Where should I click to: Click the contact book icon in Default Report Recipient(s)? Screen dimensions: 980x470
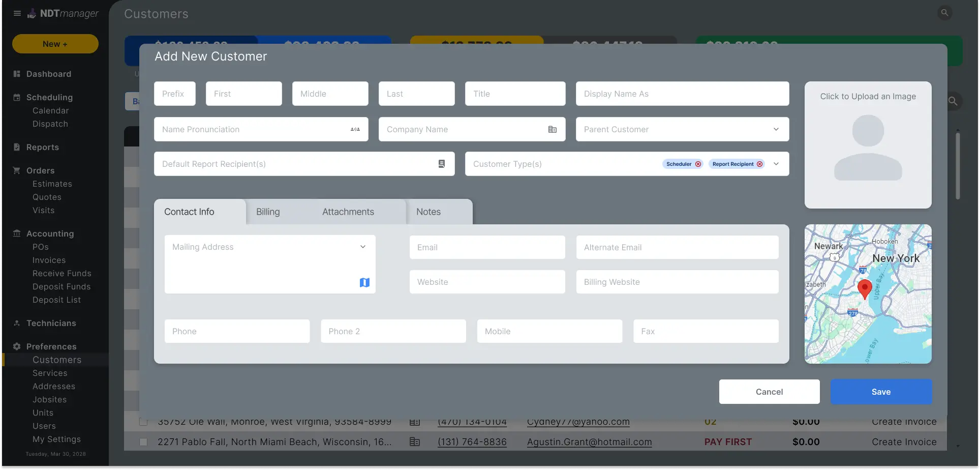pos(442,164)
